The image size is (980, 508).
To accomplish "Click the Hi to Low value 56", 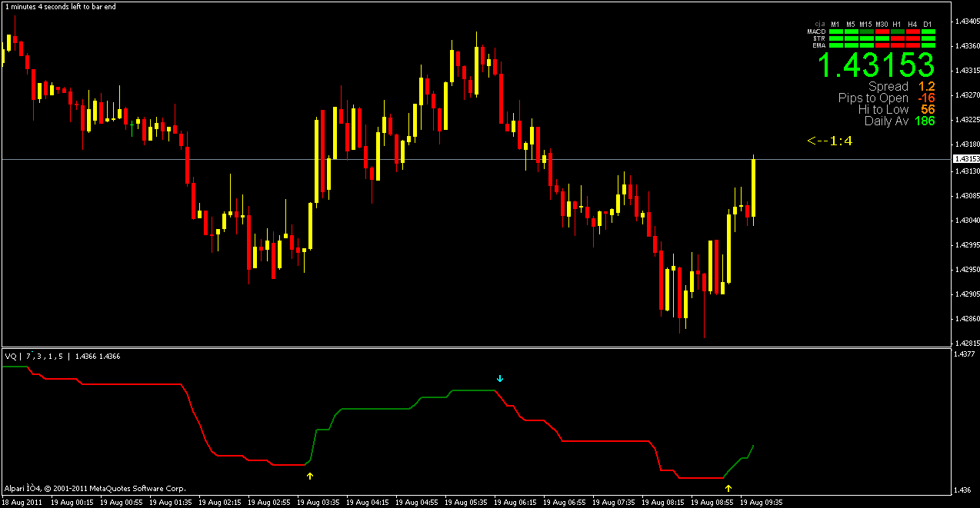I will [x=928, y=110].
